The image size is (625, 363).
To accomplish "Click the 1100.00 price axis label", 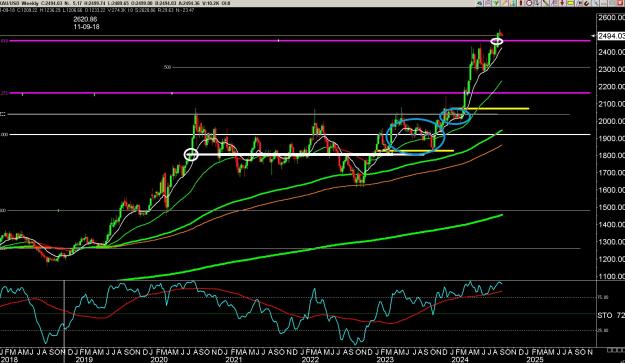I will (x=611, y=276).
